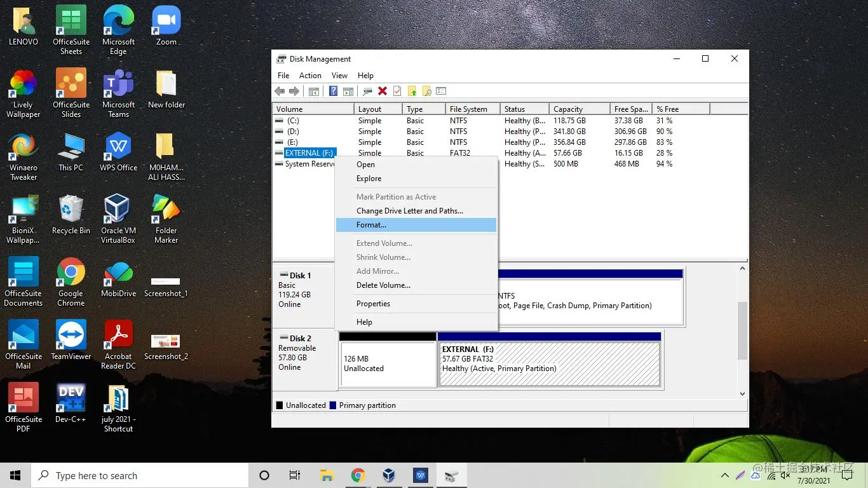Click the folder with magnifier Explore icon
This screenshot has width=868, height=488.
click(426, 91)
